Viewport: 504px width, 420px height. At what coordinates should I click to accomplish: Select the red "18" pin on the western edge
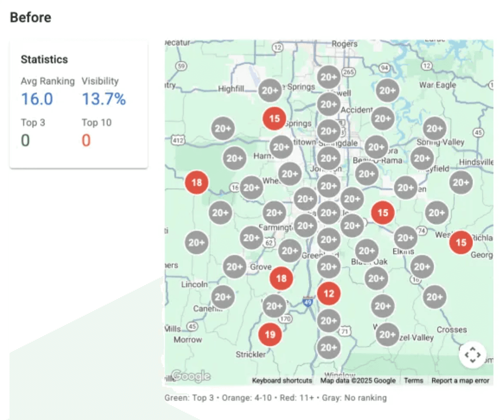pos(196,183)
